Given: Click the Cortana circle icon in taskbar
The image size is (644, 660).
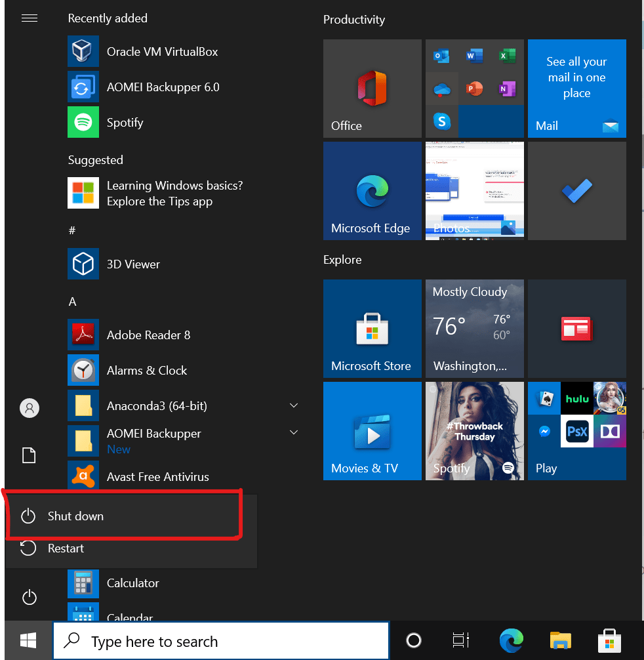Looking at the screenshot, I should (414, 641).
